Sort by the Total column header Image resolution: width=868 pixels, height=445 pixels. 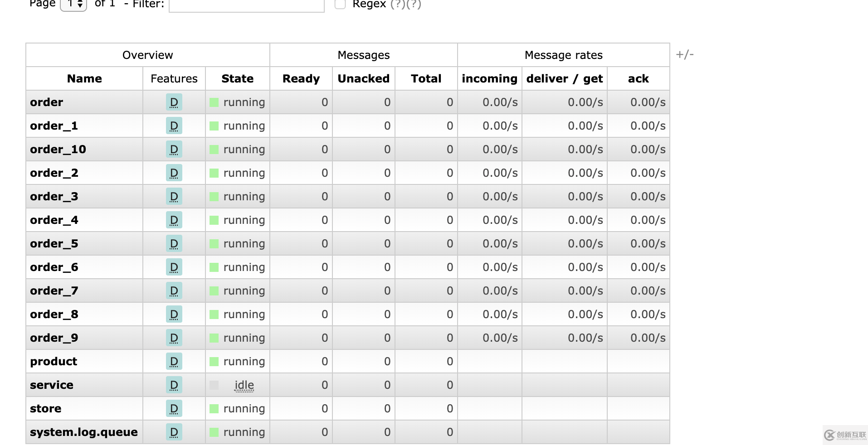[426, 78]
